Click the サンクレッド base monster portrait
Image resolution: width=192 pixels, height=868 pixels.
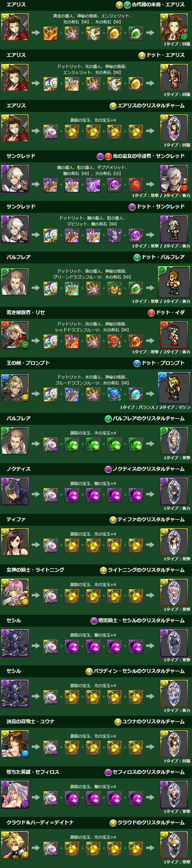15,179
